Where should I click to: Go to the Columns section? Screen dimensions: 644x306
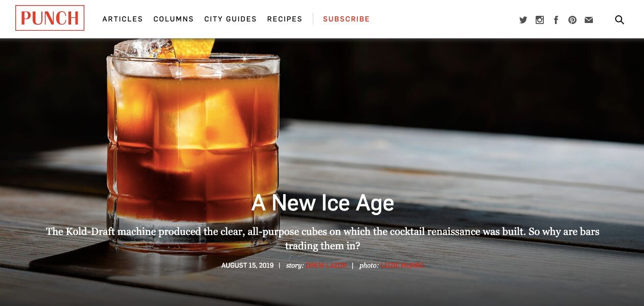coord(174,19)
